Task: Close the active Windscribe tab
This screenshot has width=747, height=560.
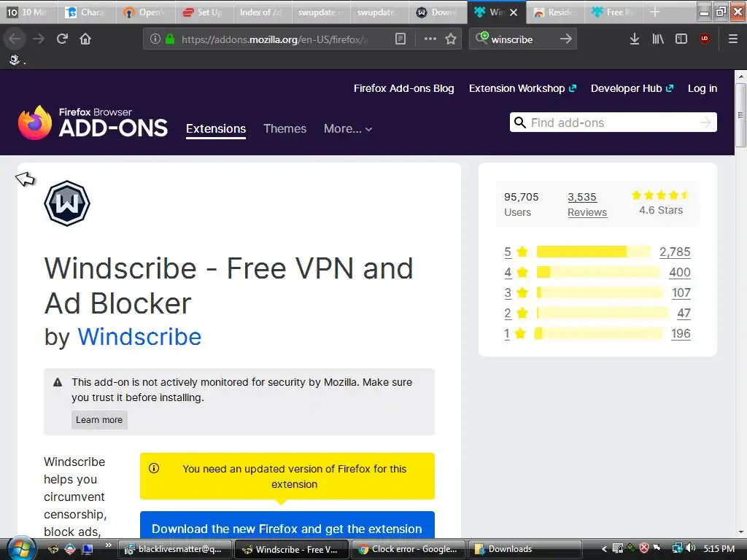Action: click(514, 12)
